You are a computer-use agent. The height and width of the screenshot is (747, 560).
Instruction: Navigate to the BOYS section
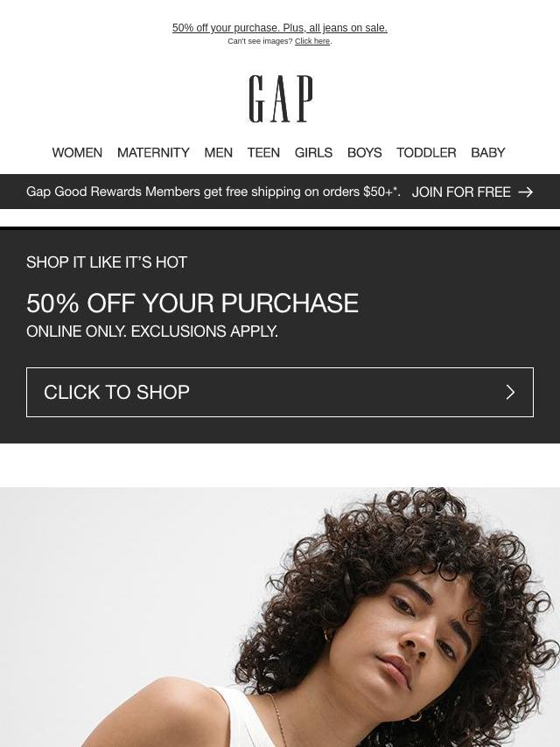[x=365, y=152]
